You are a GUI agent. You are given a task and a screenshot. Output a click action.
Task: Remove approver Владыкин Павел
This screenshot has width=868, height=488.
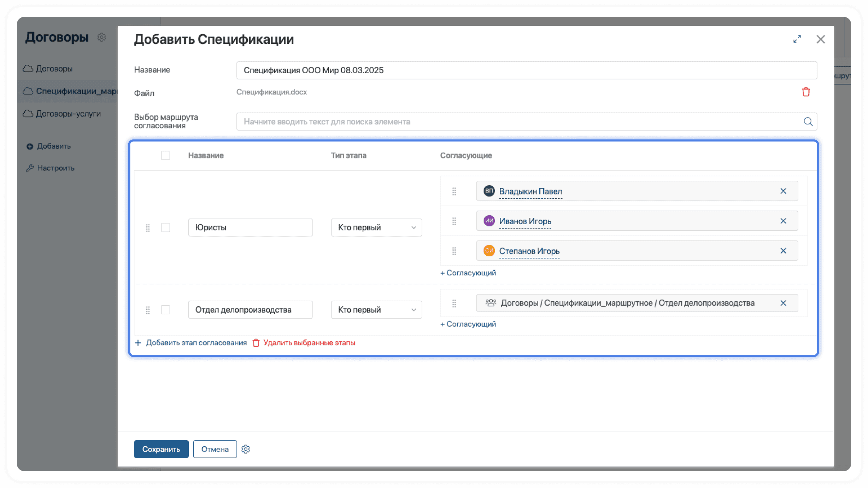(783, 191)
